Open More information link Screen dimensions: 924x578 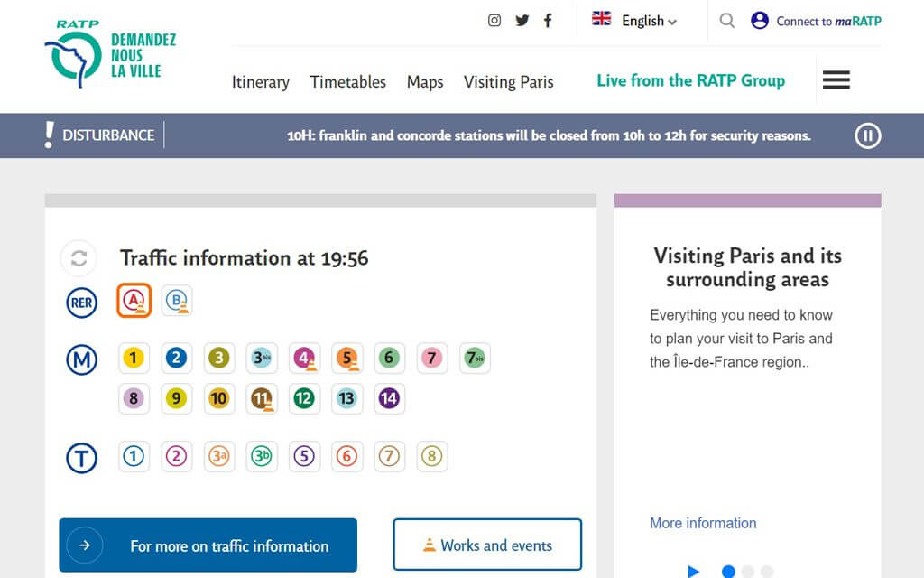[703, 523]
